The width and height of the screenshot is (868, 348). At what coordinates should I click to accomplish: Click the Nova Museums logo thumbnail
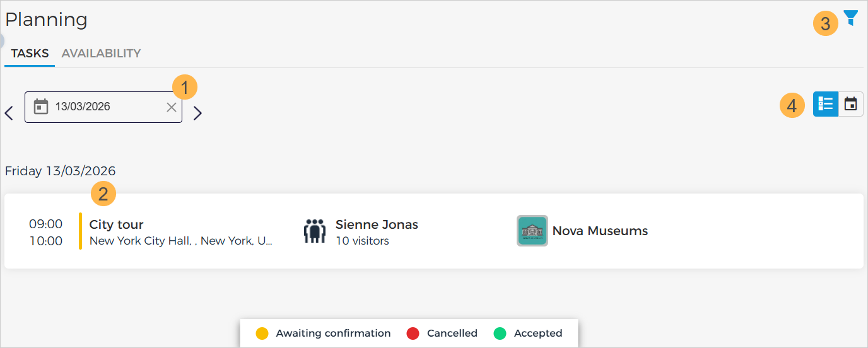(532, 231)
